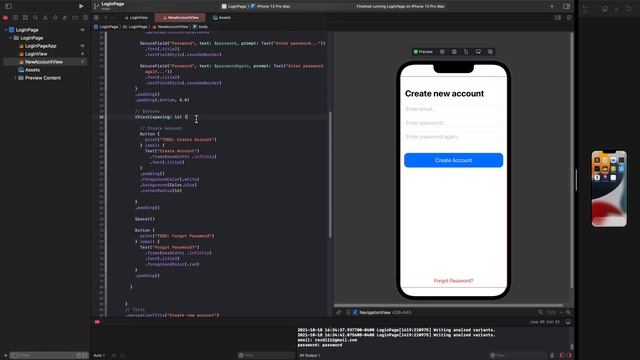Click Forgot Password? link in preview

(x=453, y=281)
